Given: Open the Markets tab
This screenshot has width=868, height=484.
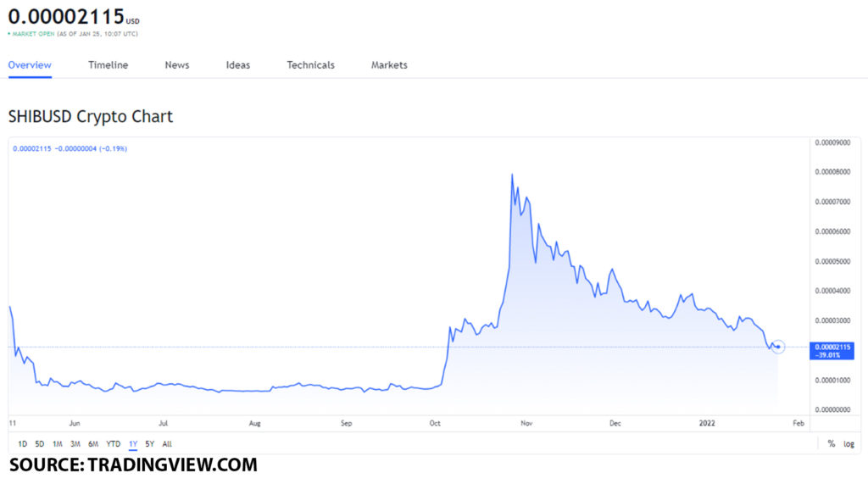Looking at the screenshot, I should 389,64.
